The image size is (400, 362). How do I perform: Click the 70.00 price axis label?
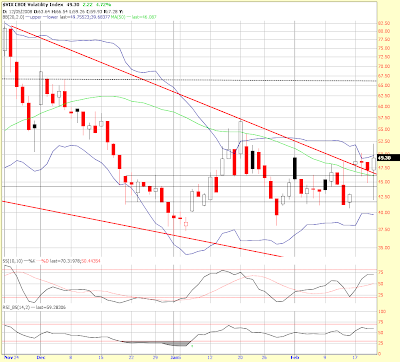[x=384, y=67]
